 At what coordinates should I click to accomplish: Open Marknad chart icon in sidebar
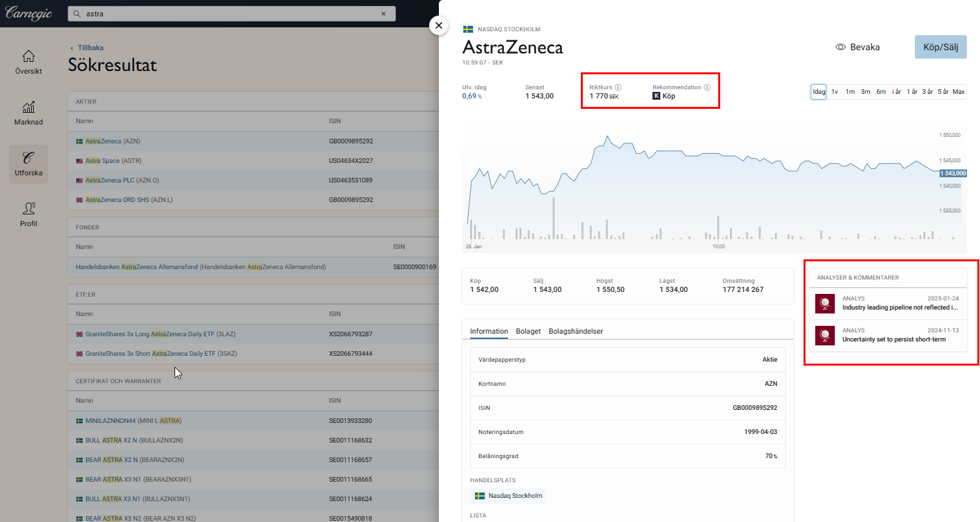[x=29, y=107]
